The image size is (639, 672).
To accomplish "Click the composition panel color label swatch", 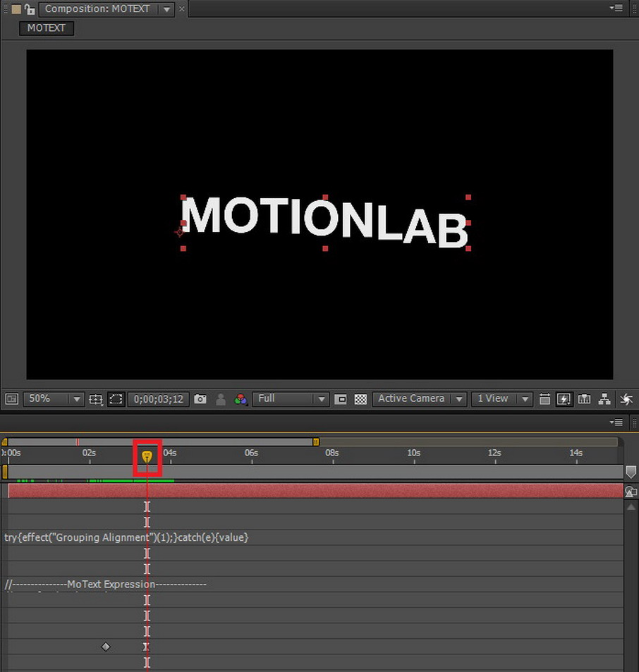I will coord(16,9).
